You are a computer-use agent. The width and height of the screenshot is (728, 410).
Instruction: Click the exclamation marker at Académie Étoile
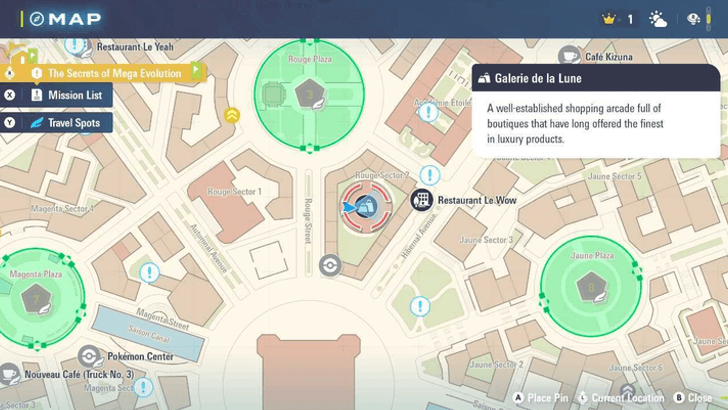pos(428,112)
